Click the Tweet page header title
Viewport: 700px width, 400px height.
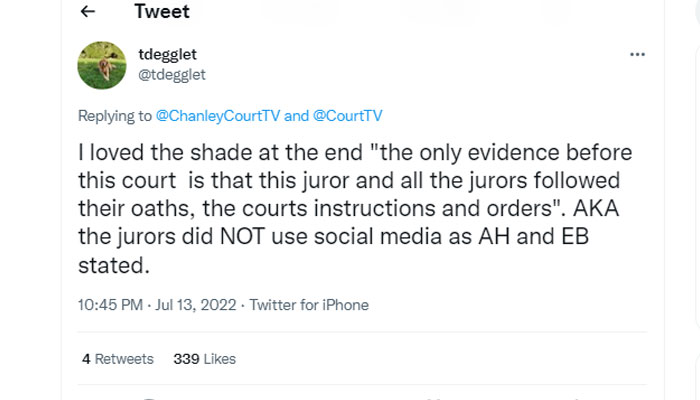coord(160,13)
